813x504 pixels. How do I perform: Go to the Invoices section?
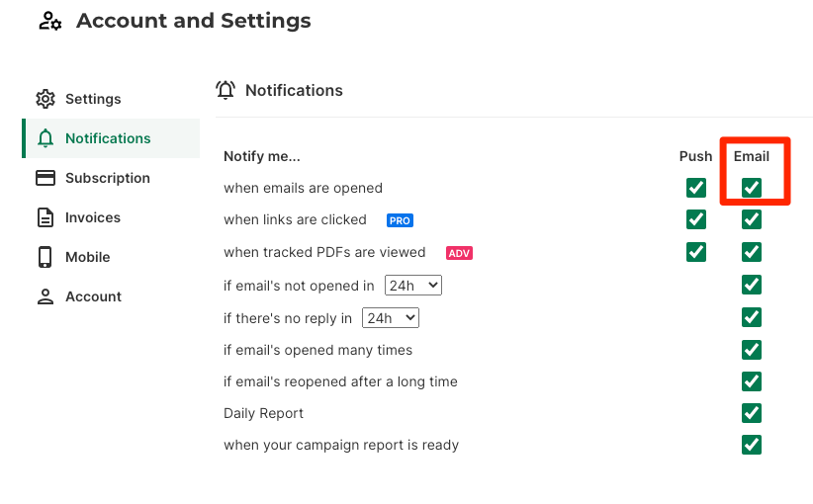93,217
